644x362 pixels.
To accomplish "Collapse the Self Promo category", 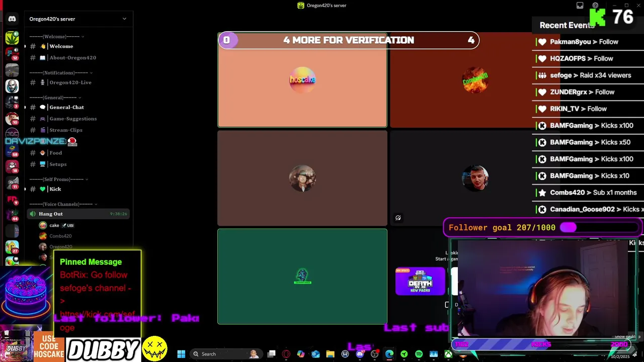I will 59,179.
